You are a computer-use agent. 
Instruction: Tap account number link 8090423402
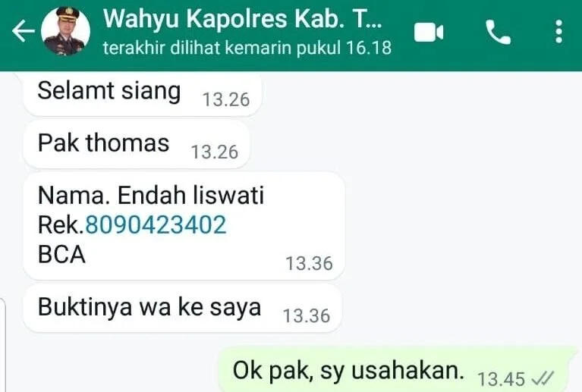click(156, 224)
